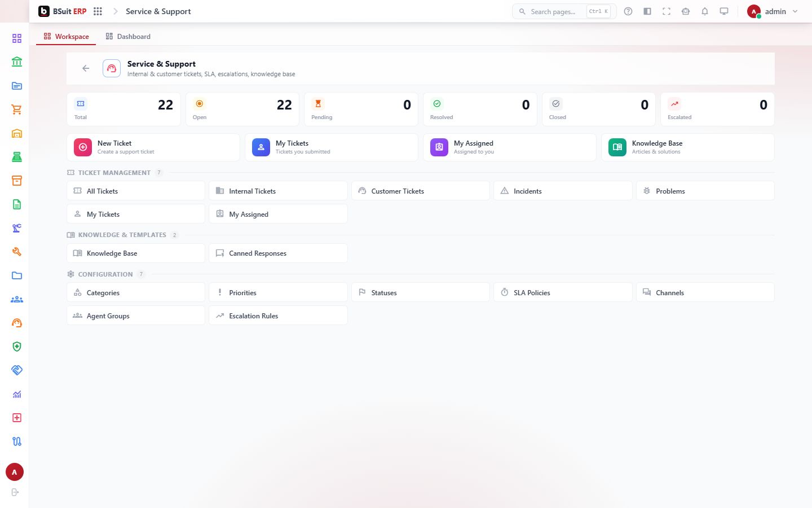Viewport: 812px width, 508px height.
Task: Click the logout icon at sidebar bottom
Action: tap(15, 492)
